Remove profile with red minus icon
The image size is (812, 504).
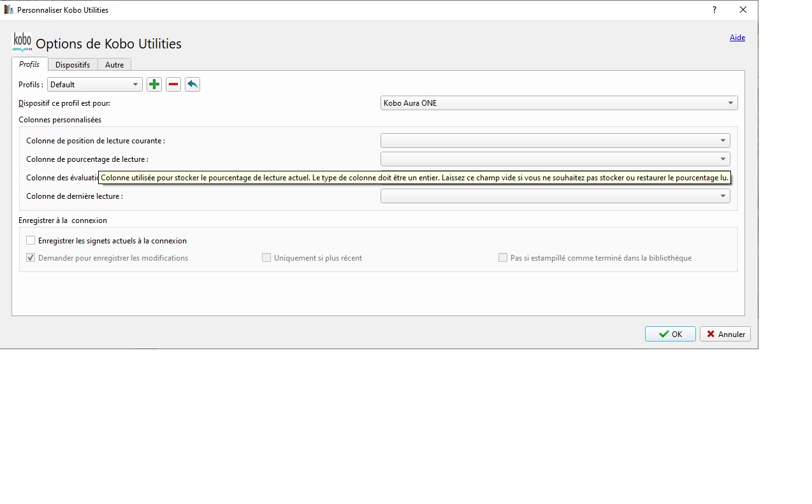coord(173,84)
